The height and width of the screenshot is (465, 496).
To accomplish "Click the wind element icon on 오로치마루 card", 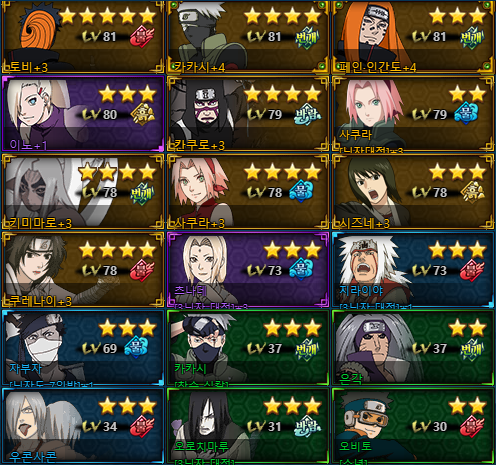I will point(307,426).
